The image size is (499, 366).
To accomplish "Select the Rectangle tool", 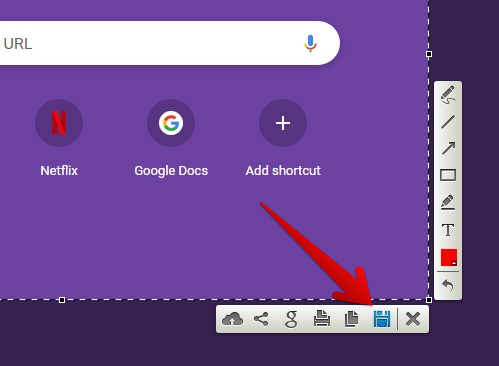I will 448,175.
